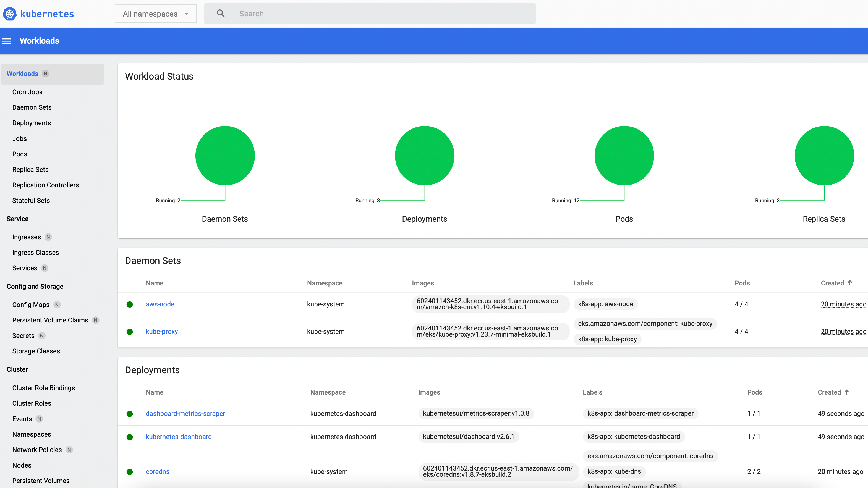The height and width of the screenshot is (488, 868).
Task: Open kubernetes-dashboard deployment link
Action: [179, 437]
